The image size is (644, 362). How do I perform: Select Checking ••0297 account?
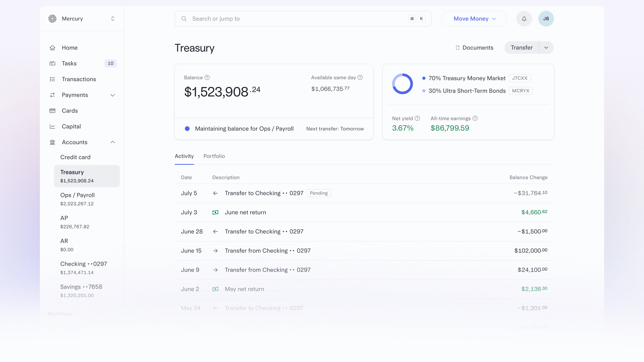[x=83, y=268]
